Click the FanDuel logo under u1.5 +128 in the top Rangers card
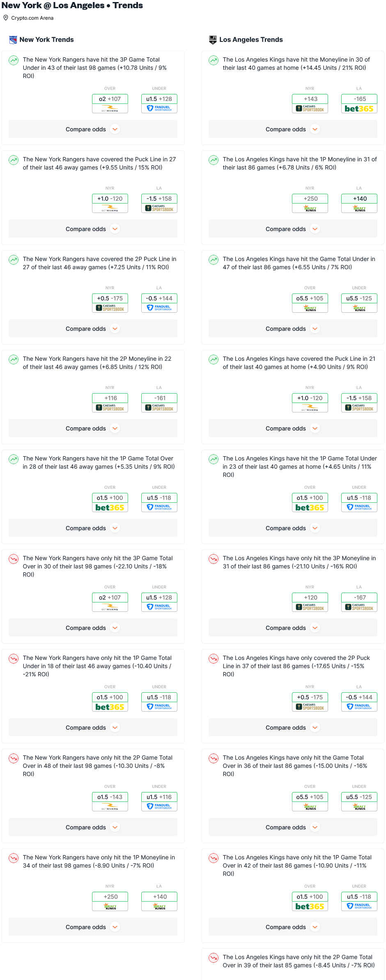 159,108
